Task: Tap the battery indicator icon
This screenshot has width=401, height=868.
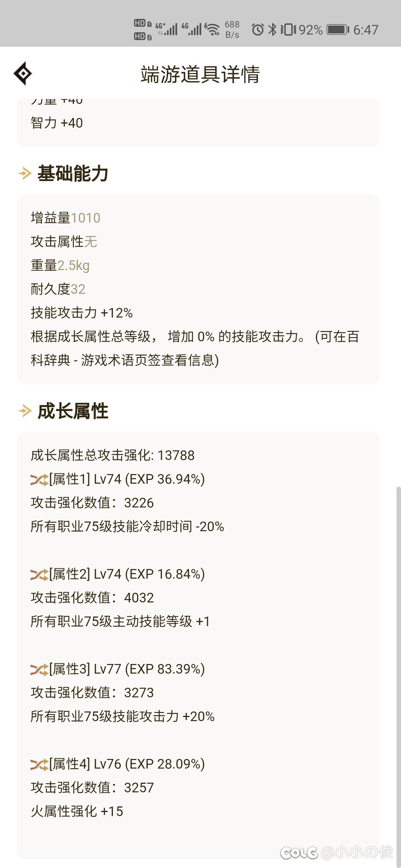Action: [x=338, y=29]
